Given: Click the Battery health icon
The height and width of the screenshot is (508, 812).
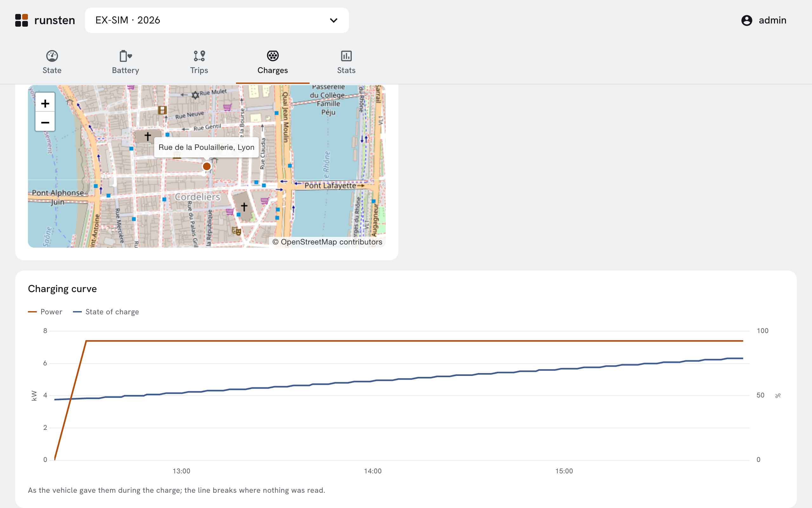Looking at the screenshot, I should pyautogui.click(x=126, y=56).
